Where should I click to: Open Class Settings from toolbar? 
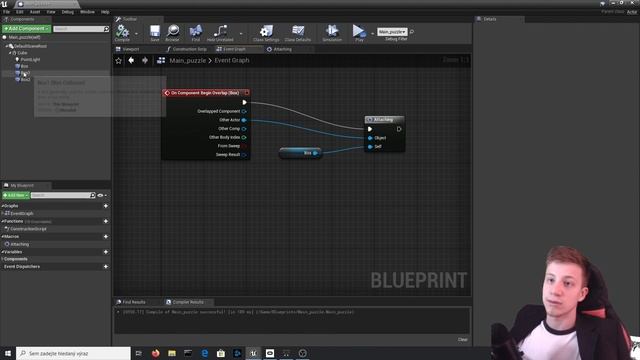[266, 33]
